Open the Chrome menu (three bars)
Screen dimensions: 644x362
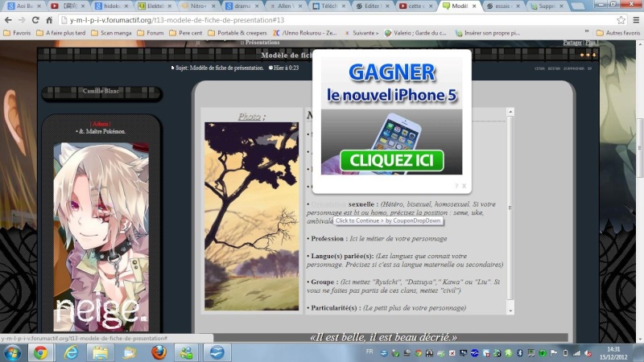coord(636,19)
